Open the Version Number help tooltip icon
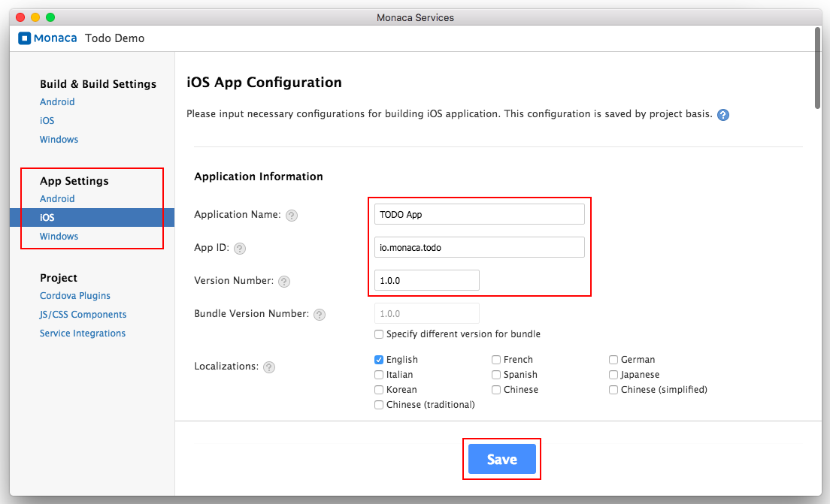Viewport: 830px width, 504px height. coord(284,282)
